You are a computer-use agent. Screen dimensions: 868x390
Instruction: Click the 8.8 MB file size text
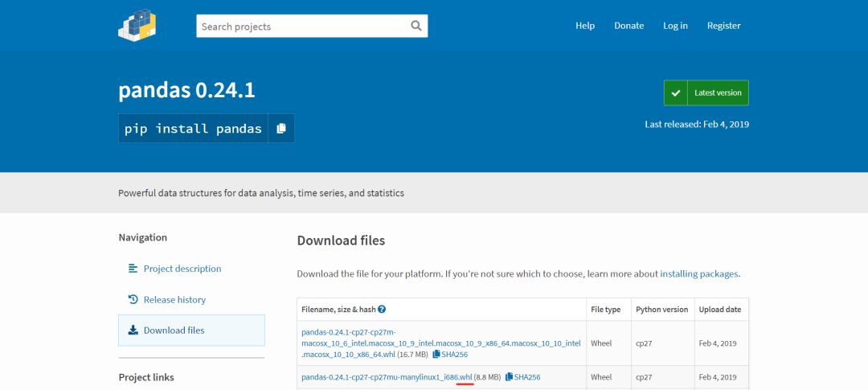click(x=487, y=377)
